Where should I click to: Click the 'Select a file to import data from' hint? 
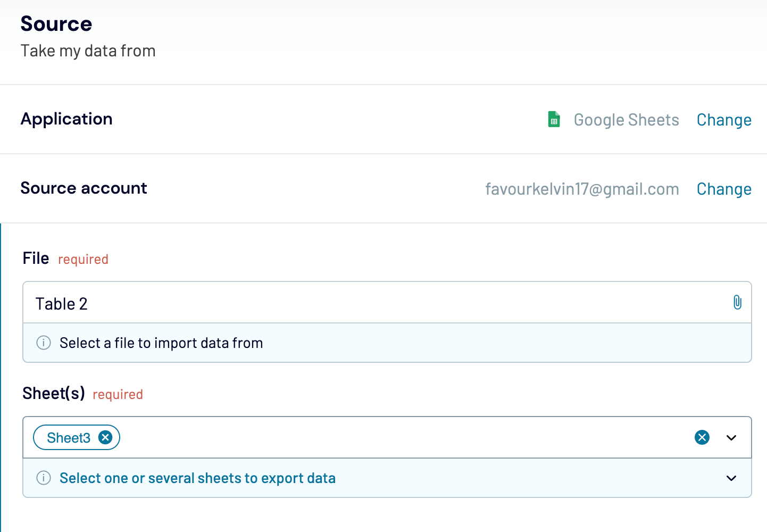[x=161, y=343]
